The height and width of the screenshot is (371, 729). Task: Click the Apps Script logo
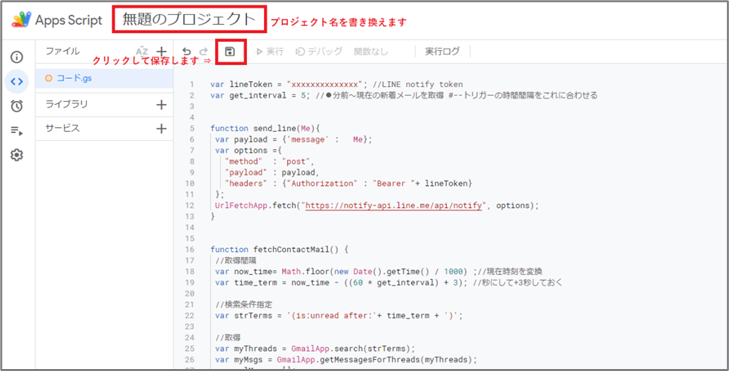[21, 20]
